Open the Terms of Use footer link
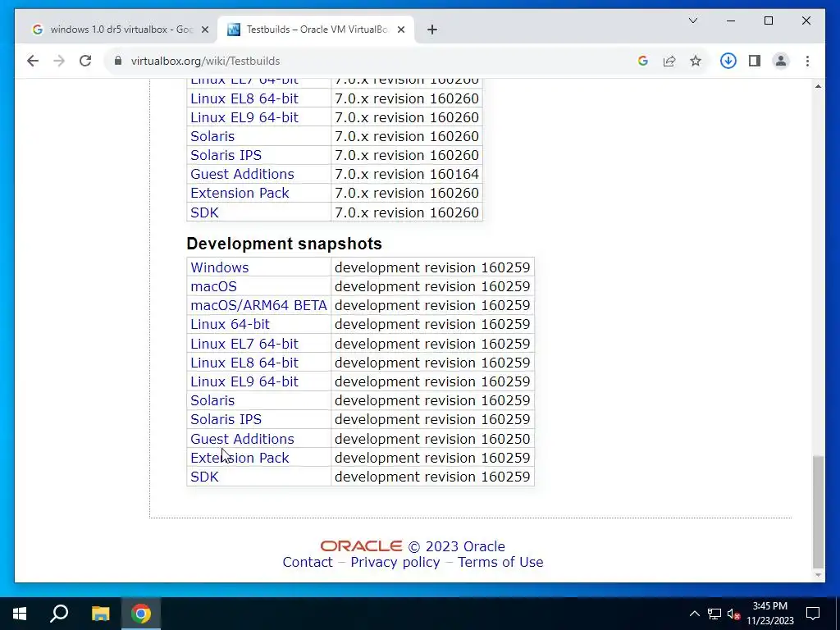The width and height of the screenshot is (840, 630). pos(500,562)
